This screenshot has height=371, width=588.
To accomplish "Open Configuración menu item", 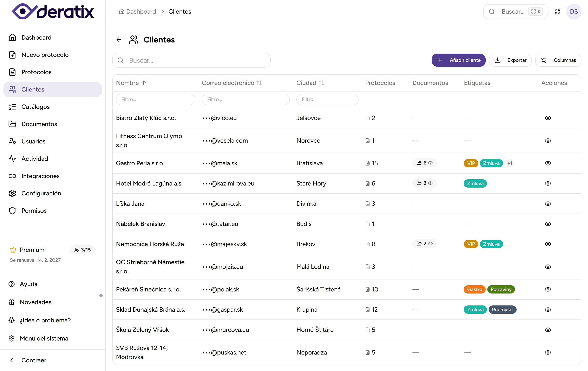I will [x=41, y=193].
